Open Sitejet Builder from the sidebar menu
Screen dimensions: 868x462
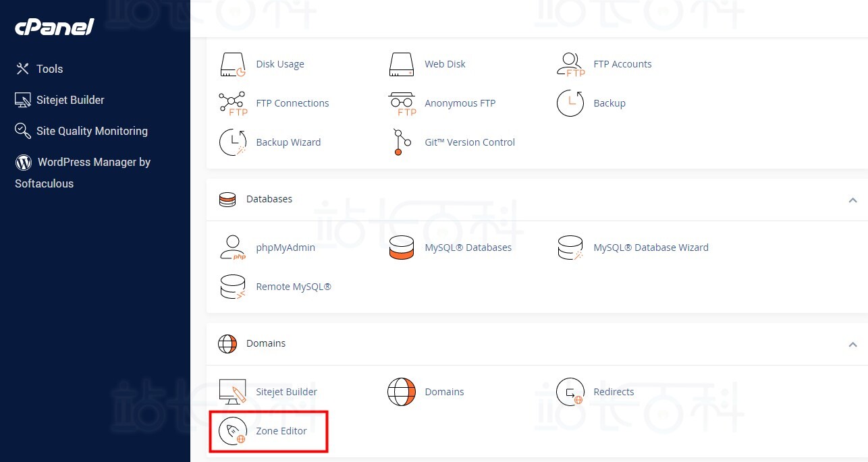[x=70, y=100]
